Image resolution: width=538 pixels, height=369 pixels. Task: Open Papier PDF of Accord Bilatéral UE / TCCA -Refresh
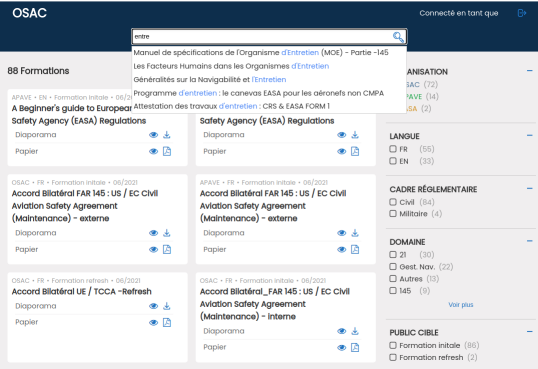coord(167,322)
